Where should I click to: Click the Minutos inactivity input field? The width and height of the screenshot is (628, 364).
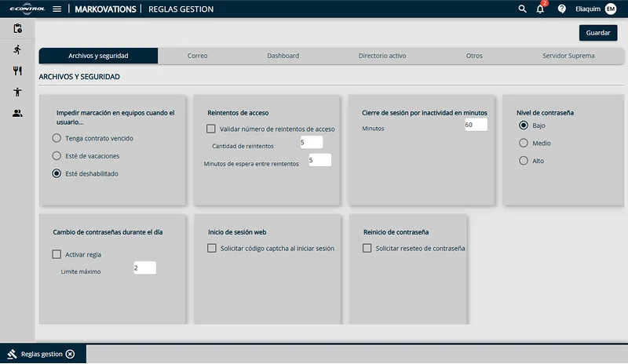point(476,125)
